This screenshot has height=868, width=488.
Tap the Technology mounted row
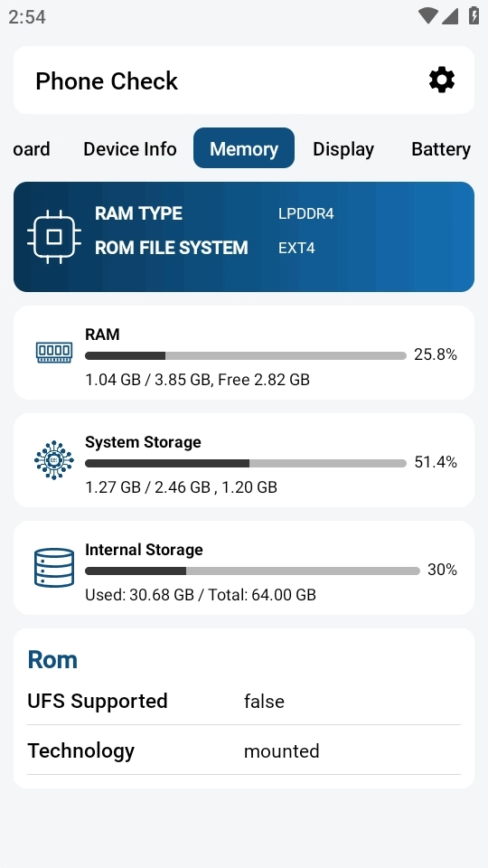[x=244, y=750]
